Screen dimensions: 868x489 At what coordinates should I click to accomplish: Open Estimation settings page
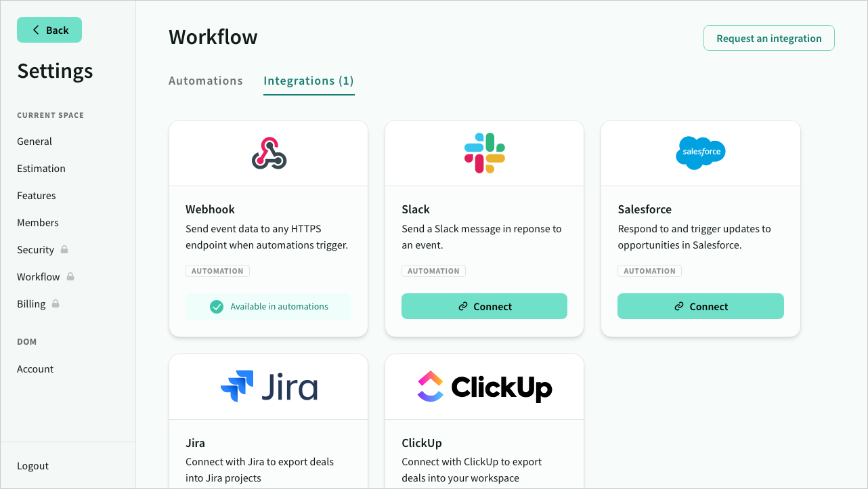(x=41, y=169)
